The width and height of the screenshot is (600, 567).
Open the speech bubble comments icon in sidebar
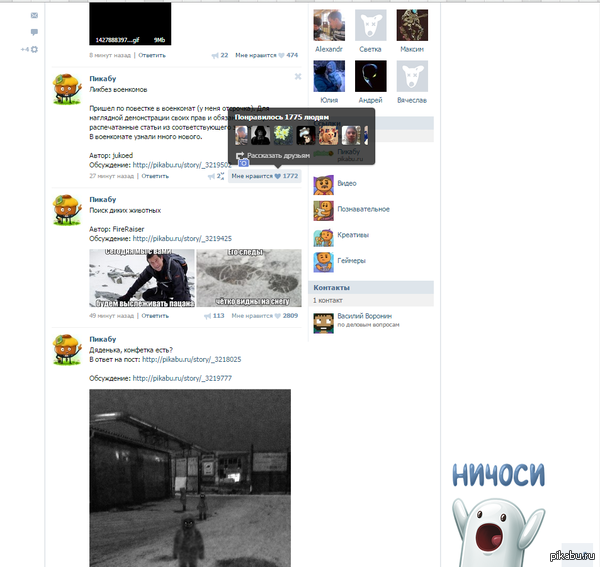(x=34, y=32)
